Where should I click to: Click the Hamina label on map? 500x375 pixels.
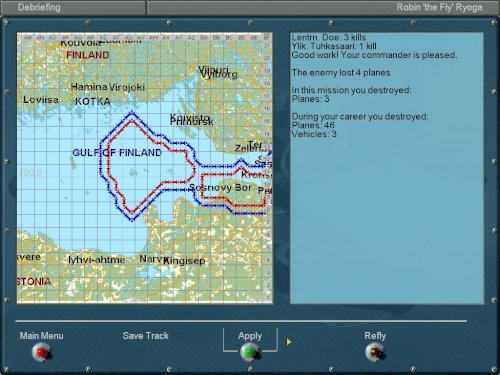[x=89, y=87]
